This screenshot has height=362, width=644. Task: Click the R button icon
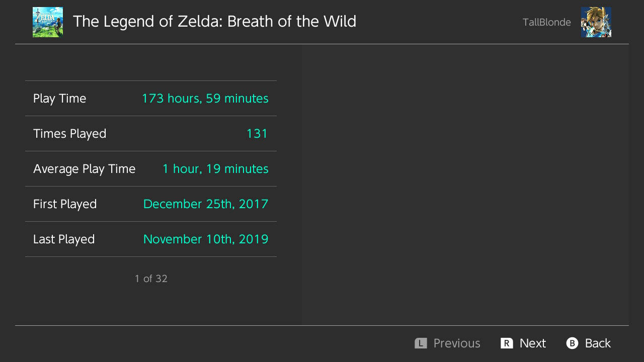coord(507,343)
